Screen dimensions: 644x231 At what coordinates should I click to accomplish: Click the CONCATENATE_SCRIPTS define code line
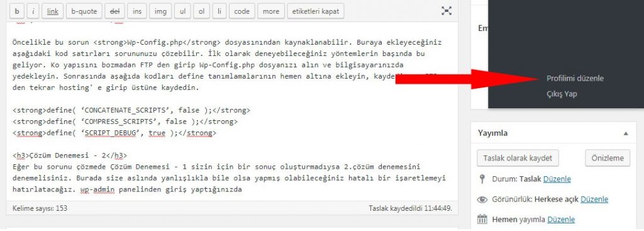click(x=131, y=111)
